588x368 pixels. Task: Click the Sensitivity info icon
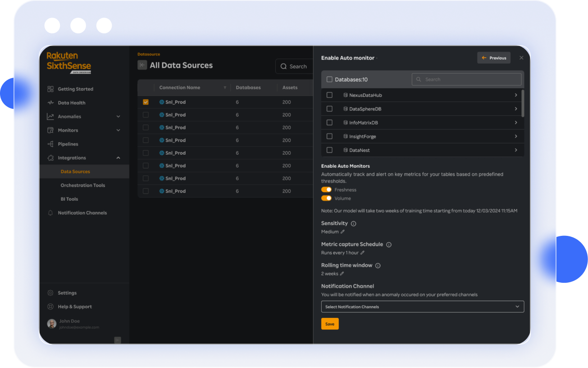(x=354, y=224)
